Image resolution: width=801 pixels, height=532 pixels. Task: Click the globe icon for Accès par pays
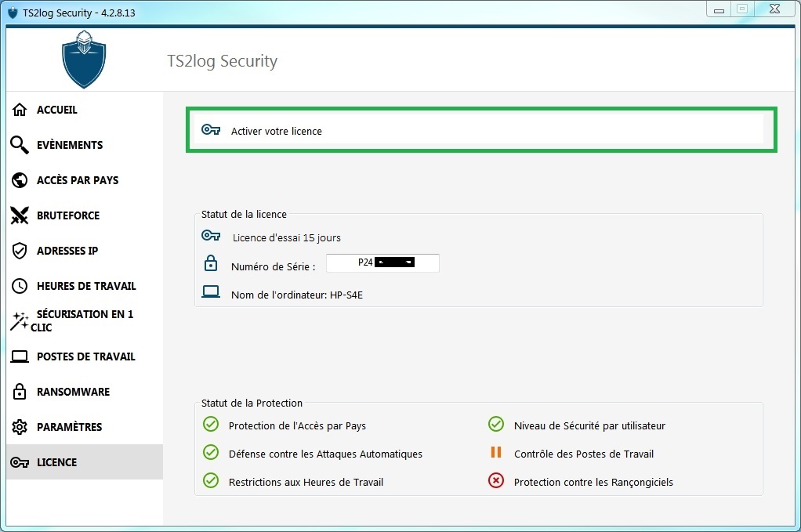coord(20,180)
